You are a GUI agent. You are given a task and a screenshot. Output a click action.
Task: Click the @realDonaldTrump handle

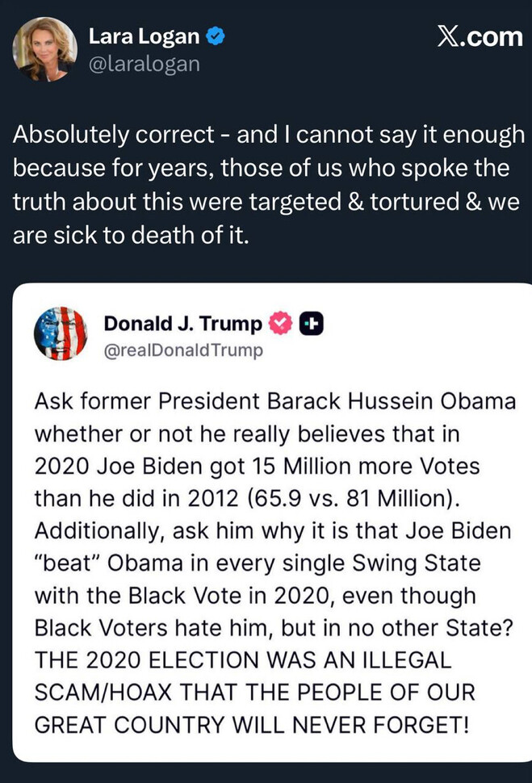coord(183,350)
